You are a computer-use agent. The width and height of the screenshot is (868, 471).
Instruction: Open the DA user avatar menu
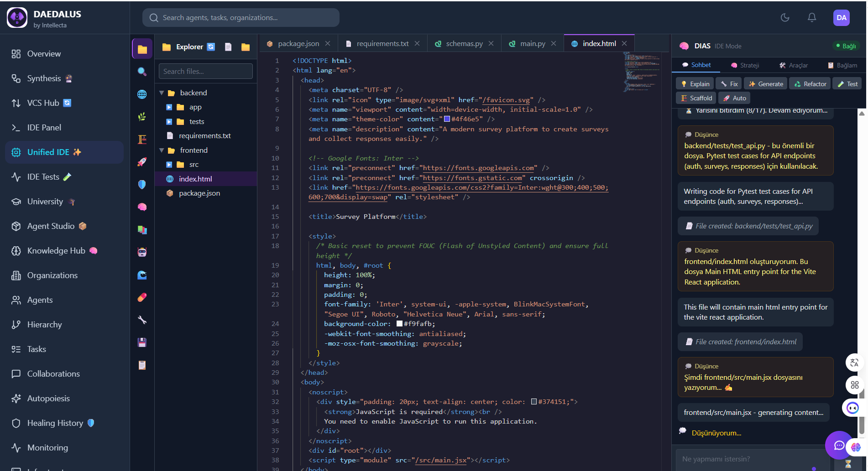click(x=842, y=18)
